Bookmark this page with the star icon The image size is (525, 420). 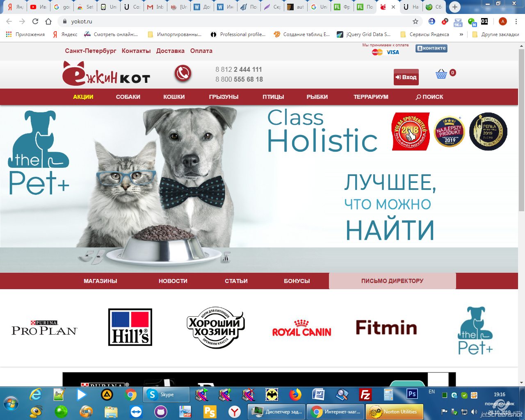click(415, 21)
